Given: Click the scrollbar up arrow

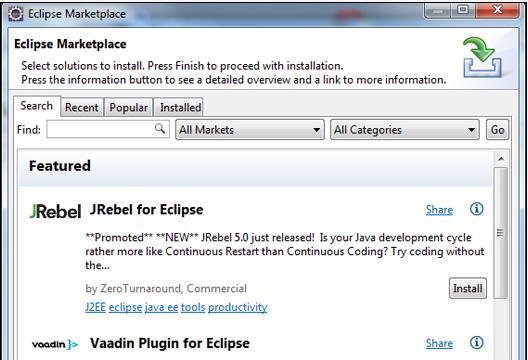Looking at the screenshot, I should coord(501,159).
